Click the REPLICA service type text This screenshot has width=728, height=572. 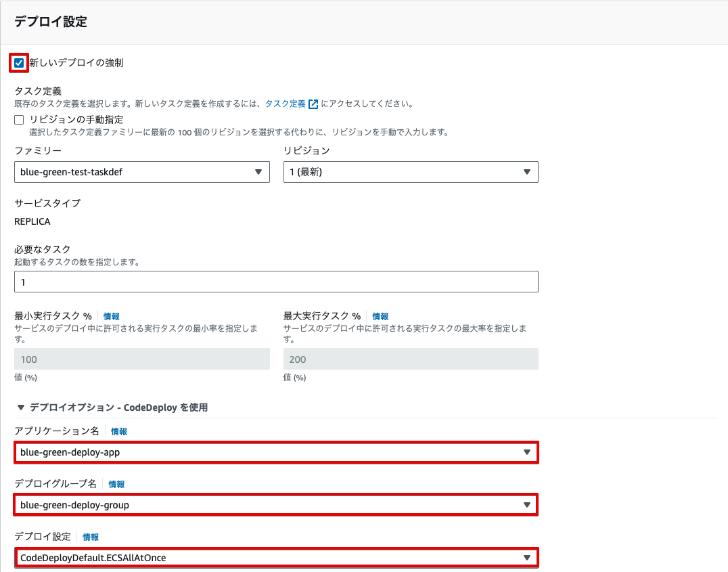[32, 221]
